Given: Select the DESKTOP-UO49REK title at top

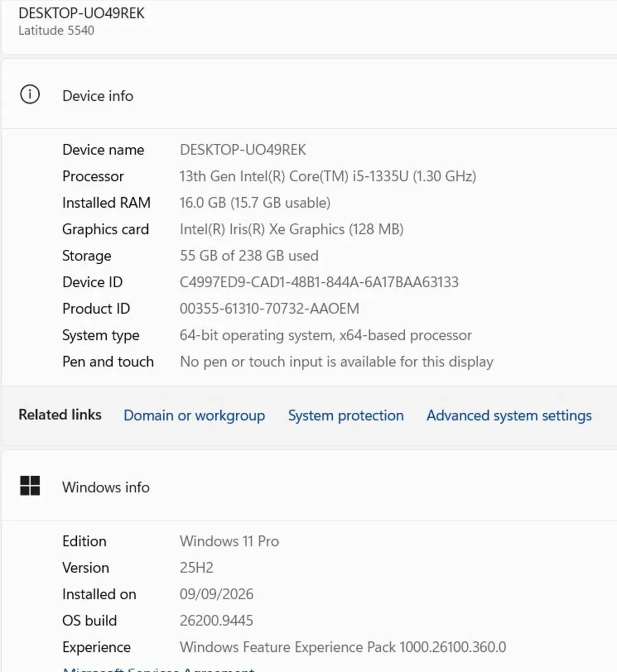Looking at the screenshot, I should click(82, 13).
